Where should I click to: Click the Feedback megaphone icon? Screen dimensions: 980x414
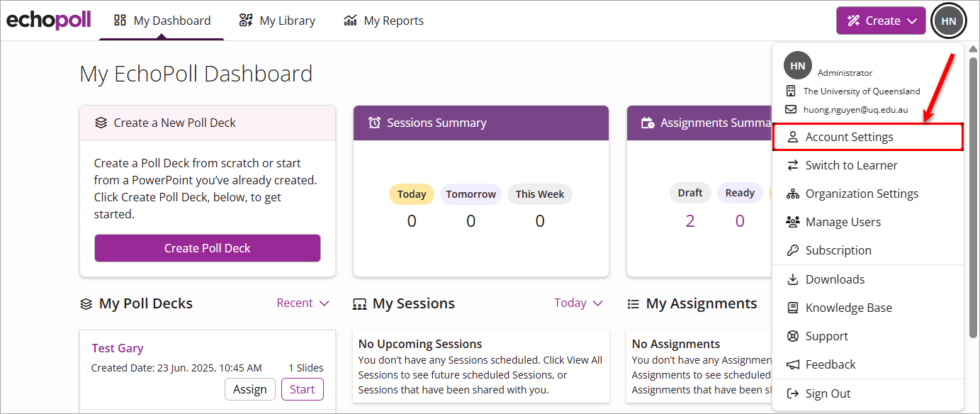coord(793,364)
